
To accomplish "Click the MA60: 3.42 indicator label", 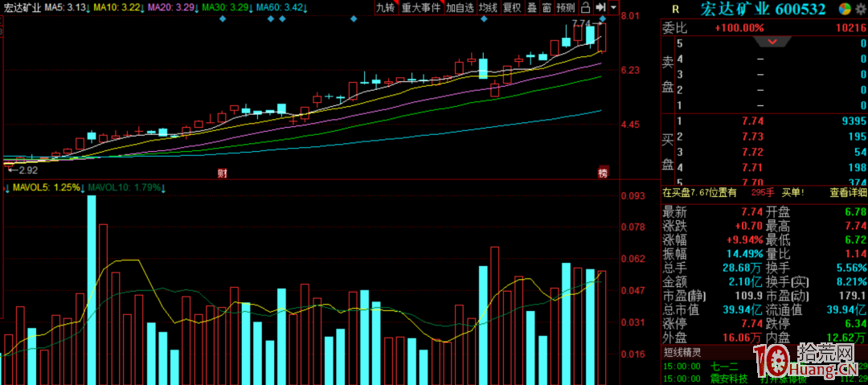I will 282,8.
